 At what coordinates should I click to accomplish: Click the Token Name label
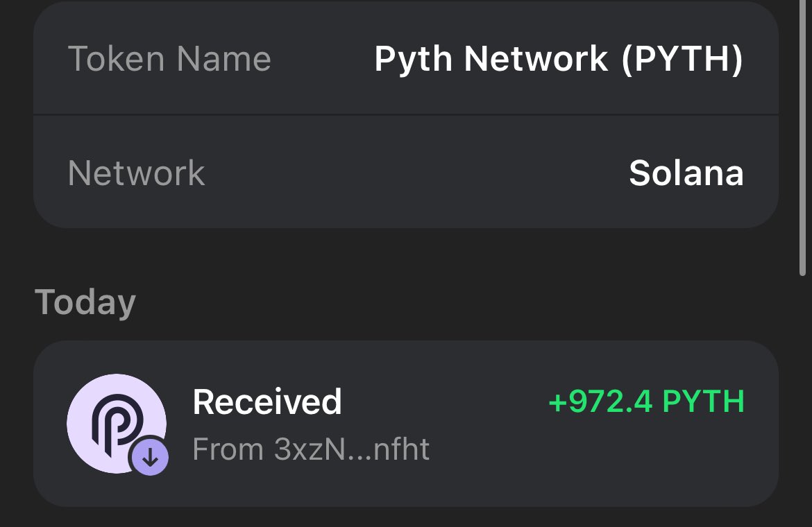coord(169,59)
